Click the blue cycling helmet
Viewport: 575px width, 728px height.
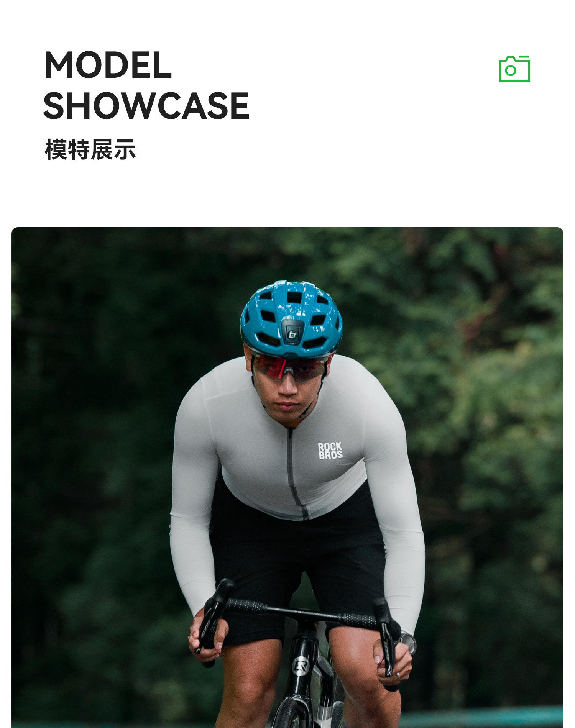[291, 319]
